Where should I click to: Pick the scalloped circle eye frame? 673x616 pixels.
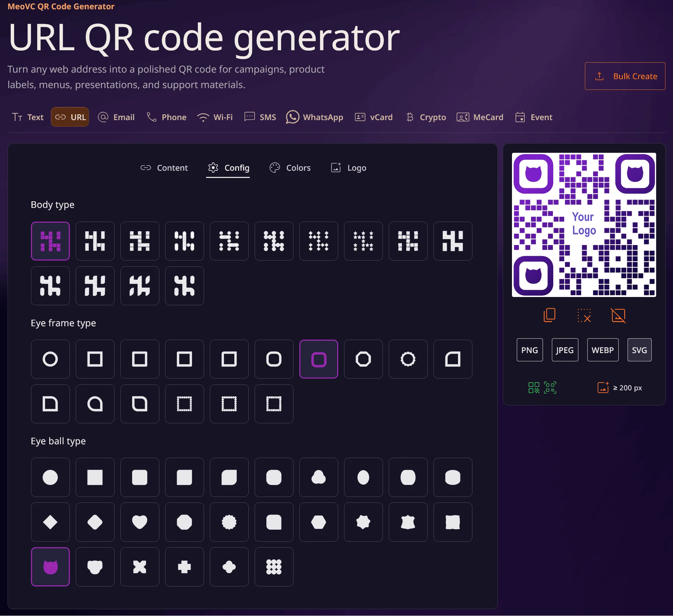click(408, 359)
